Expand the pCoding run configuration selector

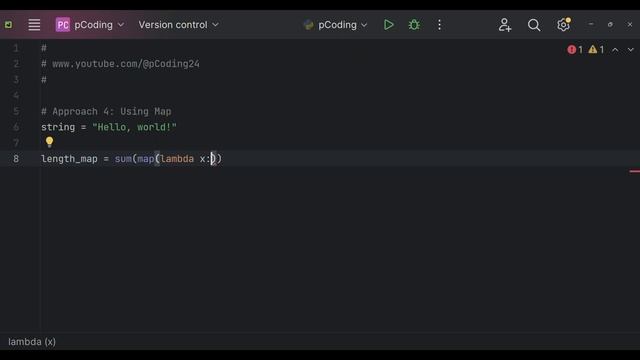(x=336, y=25)
